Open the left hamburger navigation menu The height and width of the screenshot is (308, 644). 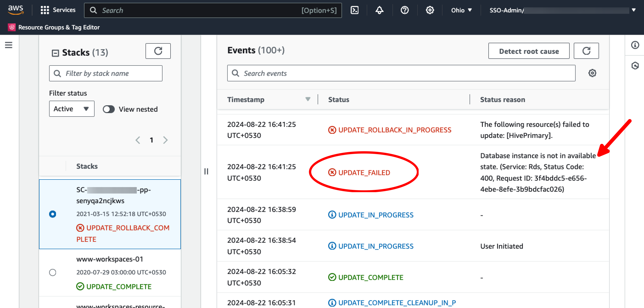pos(9,45)
